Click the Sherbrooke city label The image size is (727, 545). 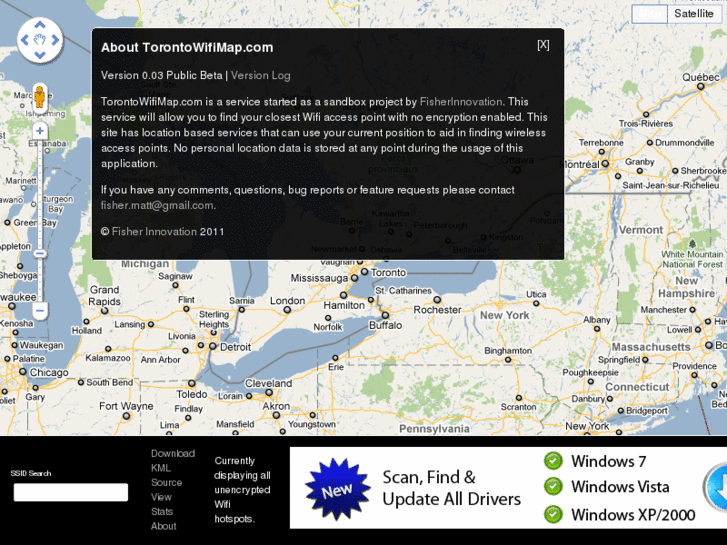pos(703,171)
